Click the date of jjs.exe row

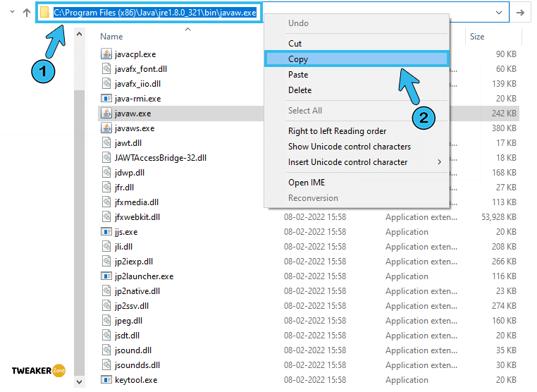point(315,232)
